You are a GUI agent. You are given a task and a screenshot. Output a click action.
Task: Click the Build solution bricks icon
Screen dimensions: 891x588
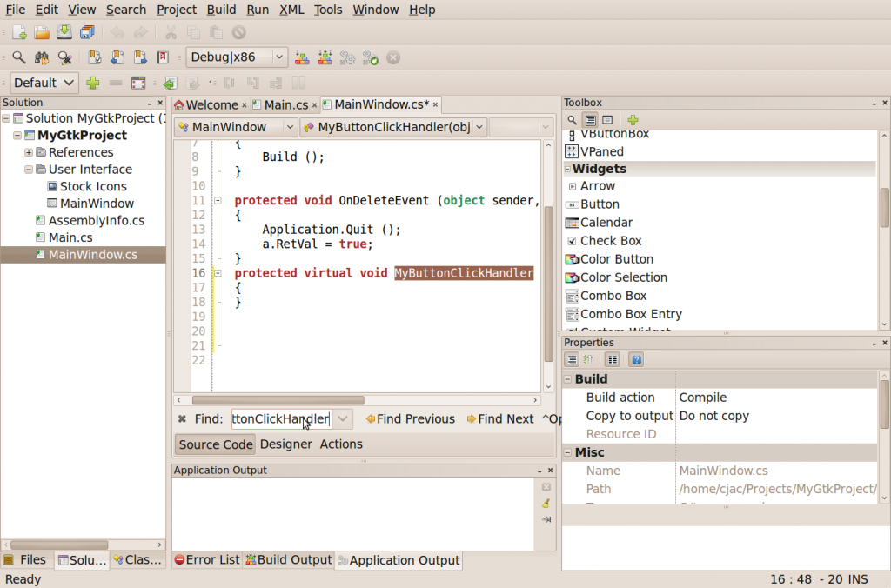tap(302, 57)
